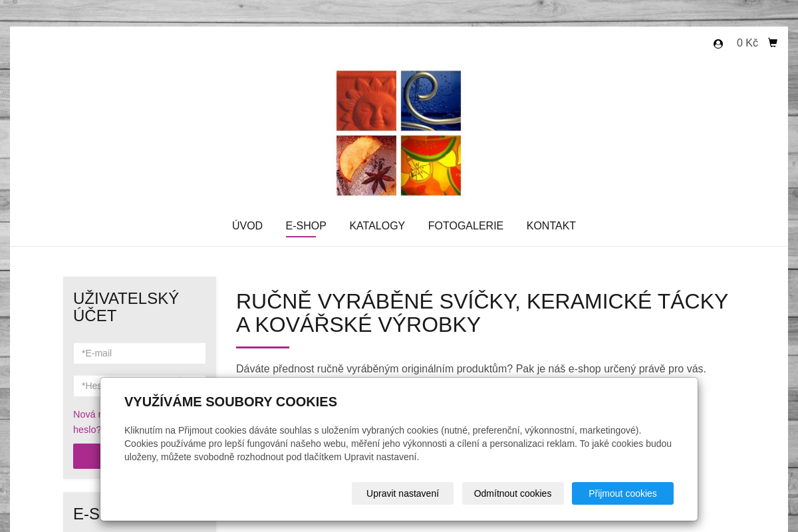Click the blue metal swirl logo tile
This screenshot has height=532, width=798.
coord(431,100)
